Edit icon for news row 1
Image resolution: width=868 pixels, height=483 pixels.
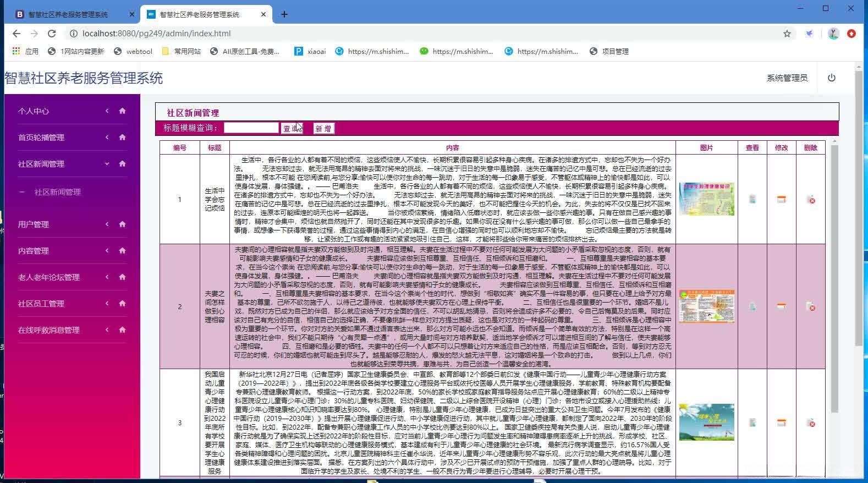781,199
